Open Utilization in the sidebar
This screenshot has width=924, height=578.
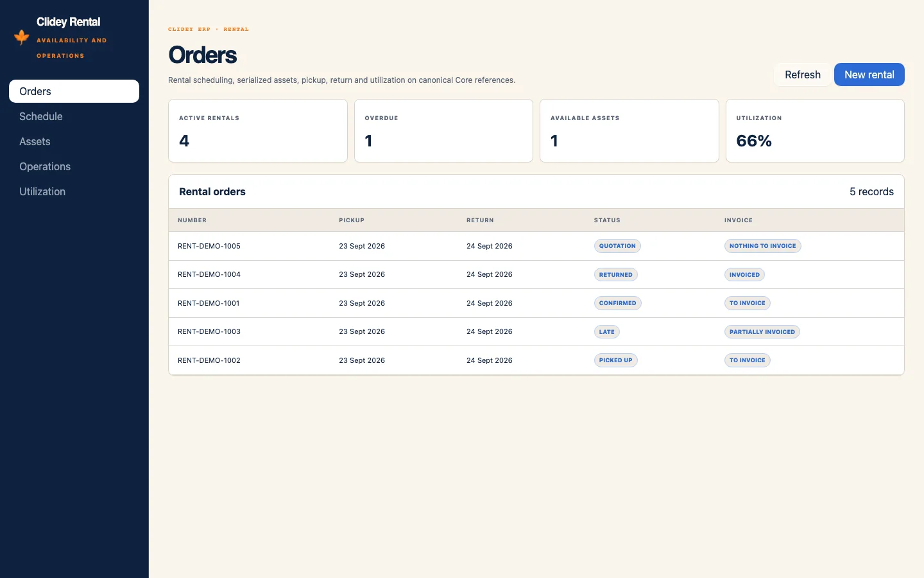(x=74, y=191)
